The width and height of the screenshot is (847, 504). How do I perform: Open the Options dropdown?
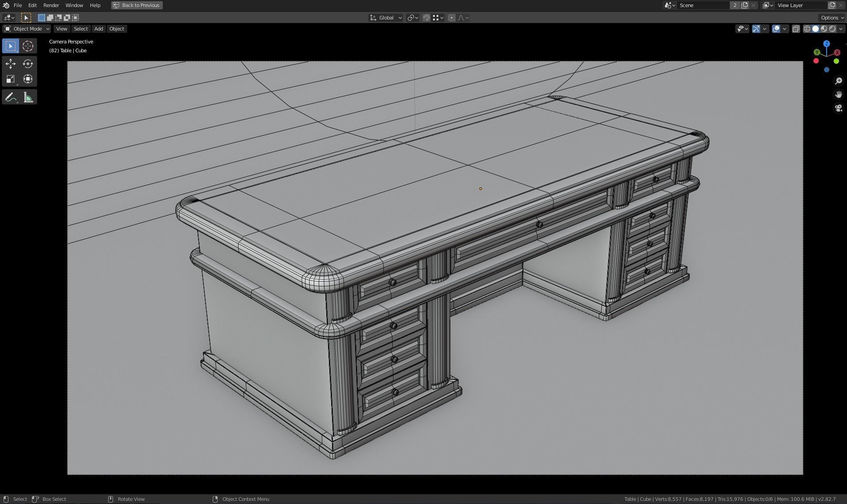pos(832,18)
